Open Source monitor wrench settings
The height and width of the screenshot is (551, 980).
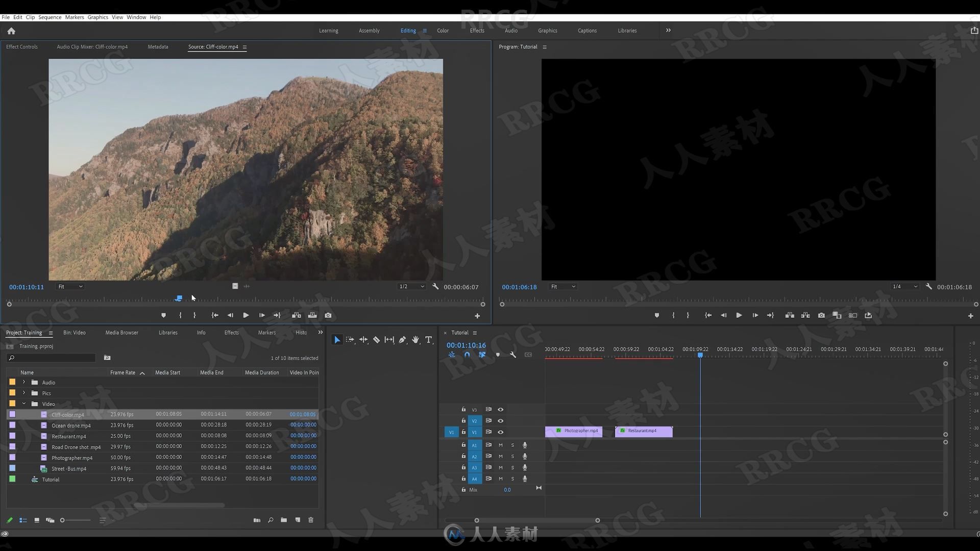(x=435, y=287)
